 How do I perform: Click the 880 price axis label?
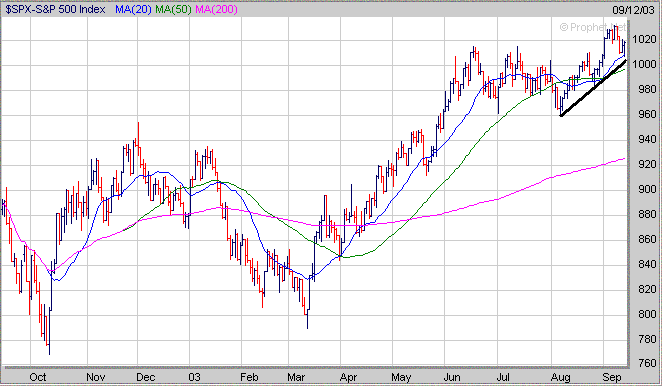647,214
